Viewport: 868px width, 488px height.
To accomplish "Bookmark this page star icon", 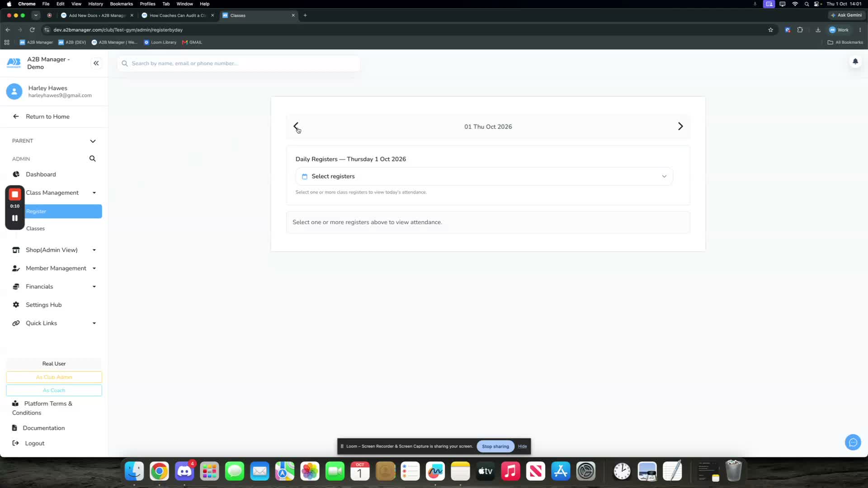I will (x=770, y=30).
